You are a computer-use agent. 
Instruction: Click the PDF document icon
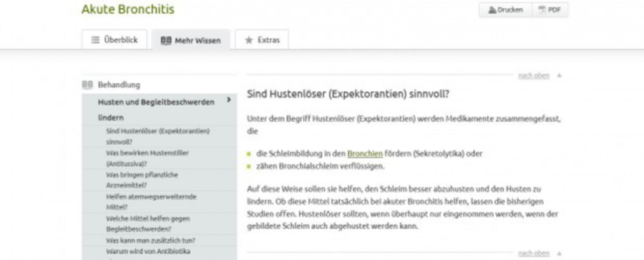(x=542, y=10)
